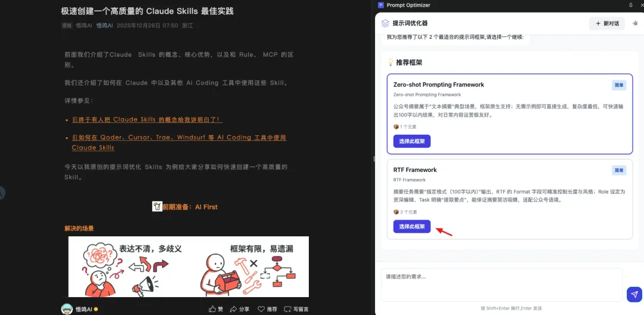Click the divider handle between article and panel

(374, 159)
